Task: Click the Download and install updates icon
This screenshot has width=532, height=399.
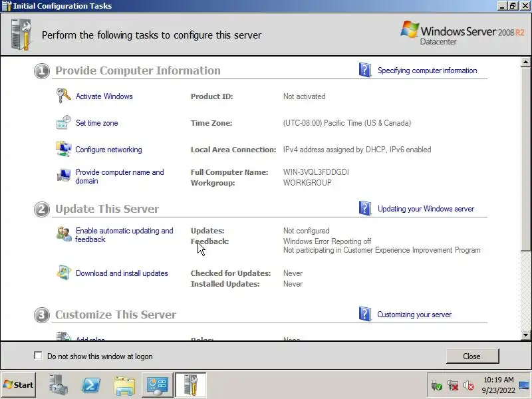Action: point(63,273)
